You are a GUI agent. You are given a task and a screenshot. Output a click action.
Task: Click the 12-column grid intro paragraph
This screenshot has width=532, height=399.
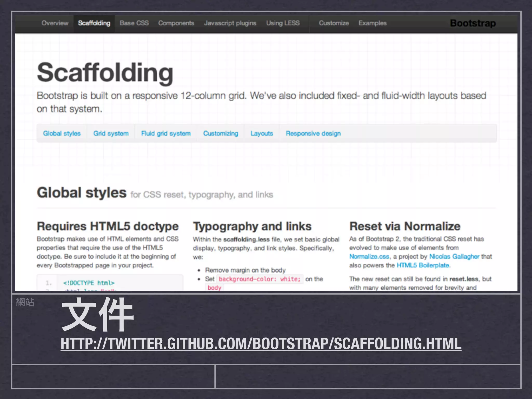(x=261, y=102)
